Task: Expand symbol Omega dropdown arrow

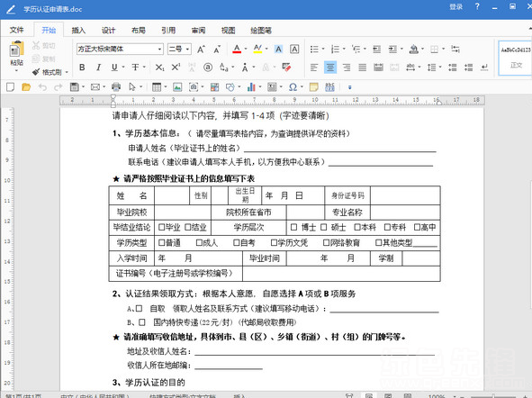Action: click(x=302, y=87)
